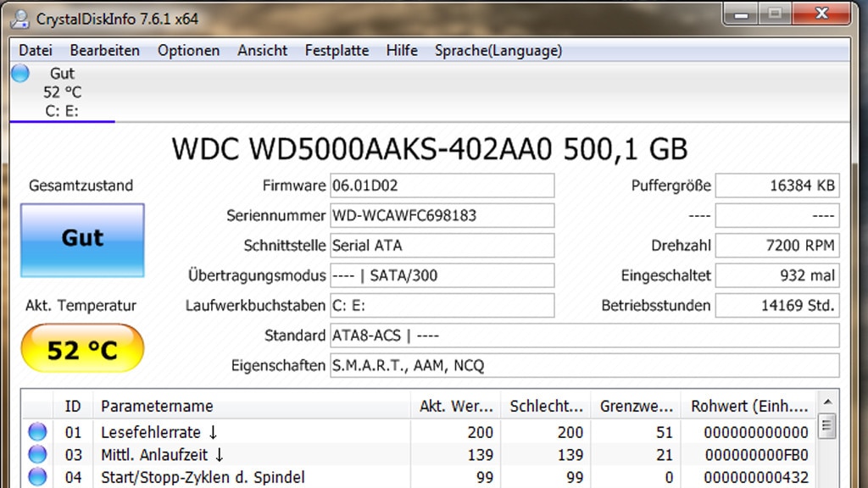Click raw value 000000000000 in Lesefehlerrate row
868x488 pixels.
point(756,432)
